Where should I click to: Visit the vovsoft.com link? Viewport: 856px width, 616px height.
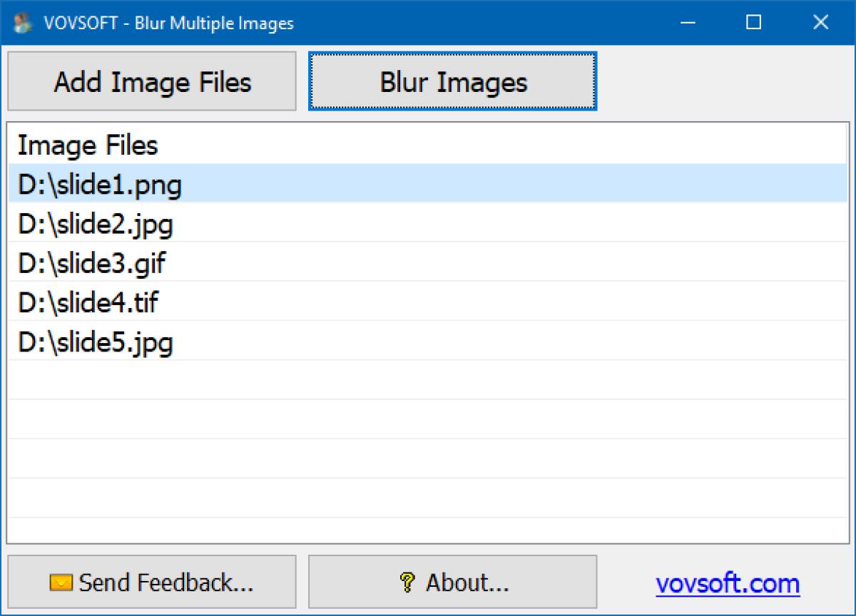[728, 583]
